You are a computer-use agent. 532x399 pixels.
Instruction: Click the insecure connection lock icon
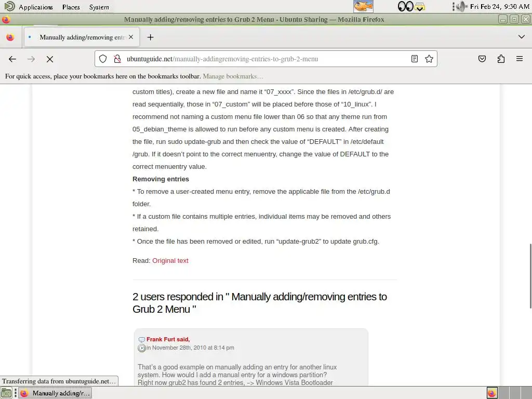point(117,59)
